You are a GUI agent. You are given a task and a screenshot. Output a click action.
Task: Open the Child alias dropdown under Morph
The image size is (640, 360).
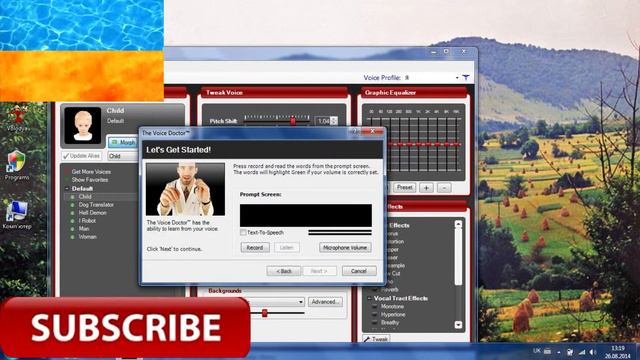click(123, 156)
